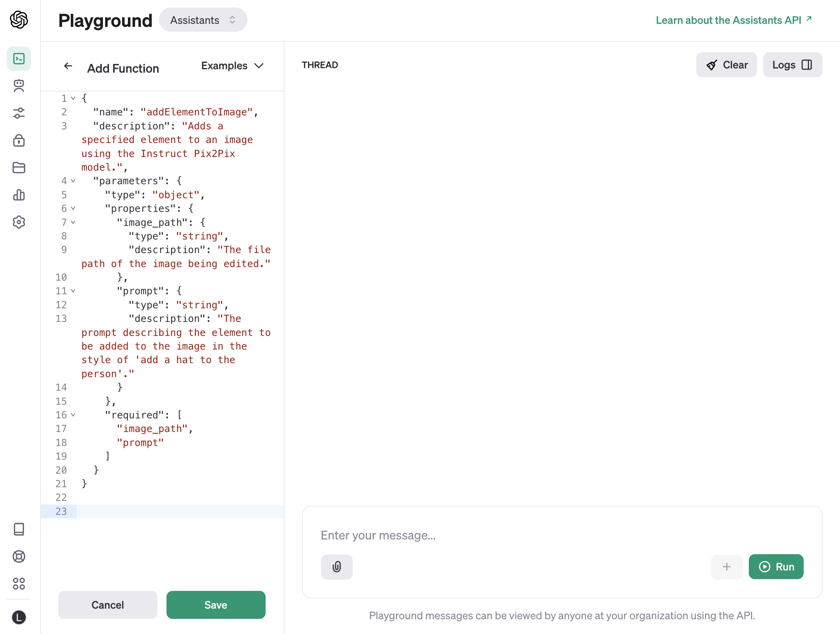Screen dimensions: 840x634
Task: Clear the thread
Action: coord(726,65)
